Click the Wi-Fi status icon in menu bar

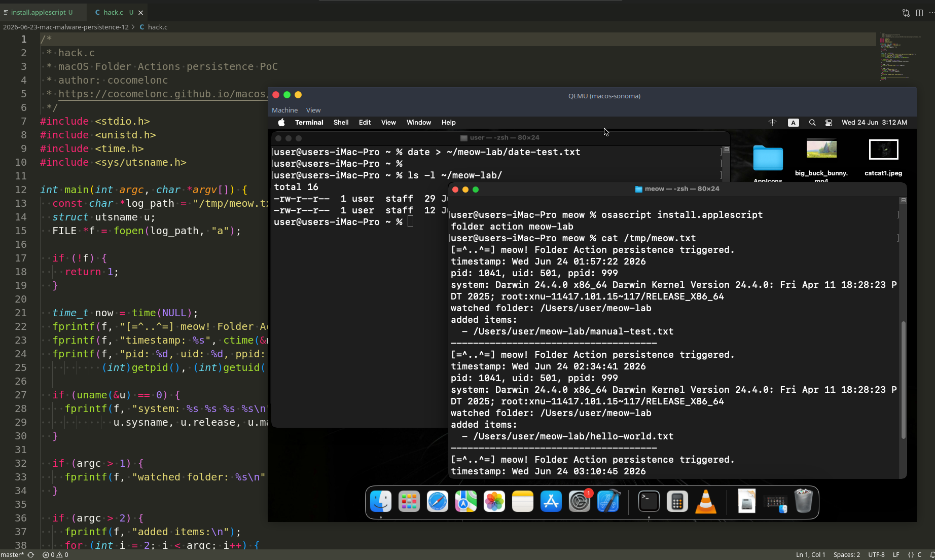point(773,123)
